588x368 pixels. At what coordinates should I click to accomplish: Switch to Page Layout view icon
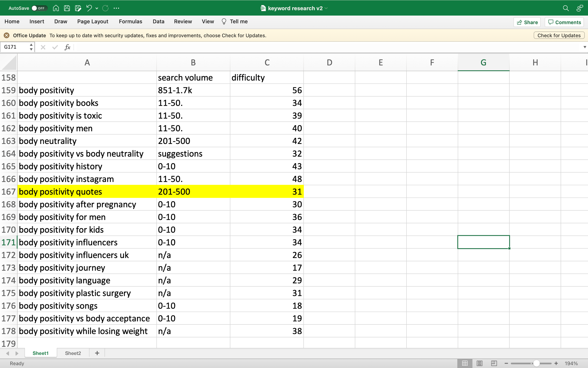point(479,363)
